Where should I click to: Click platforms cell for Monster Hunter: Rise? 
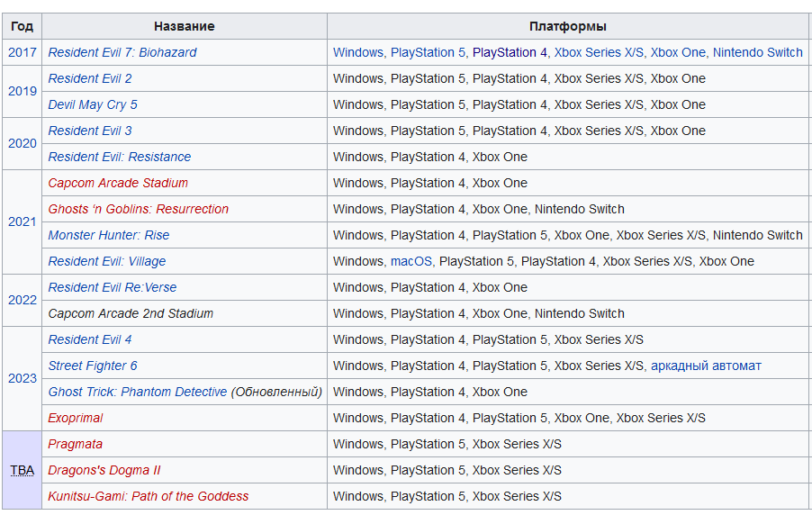567,235
